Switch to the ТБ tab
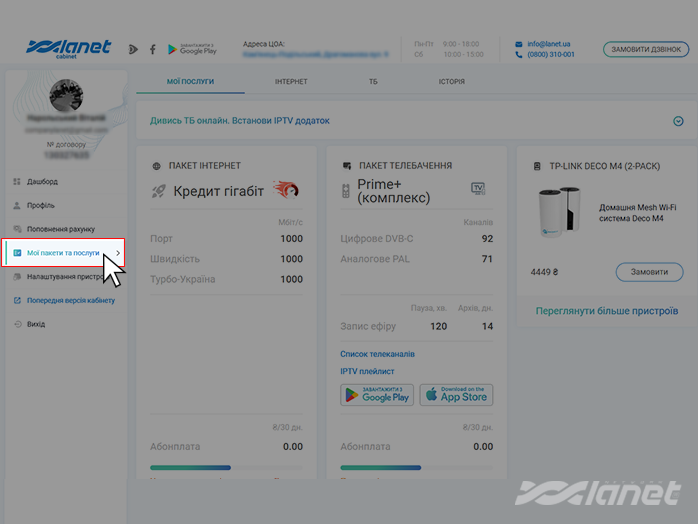Image resolution: width=698 pixels, height=524 pixels. (373, 82)
